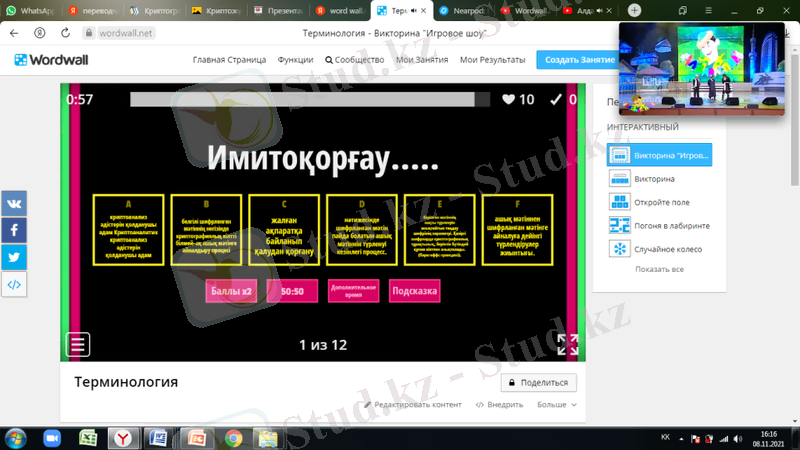Click the embed code icon in sidebar
Image resolution: width=800 pixels, height=450 pixels.
(x=14, y=284)
